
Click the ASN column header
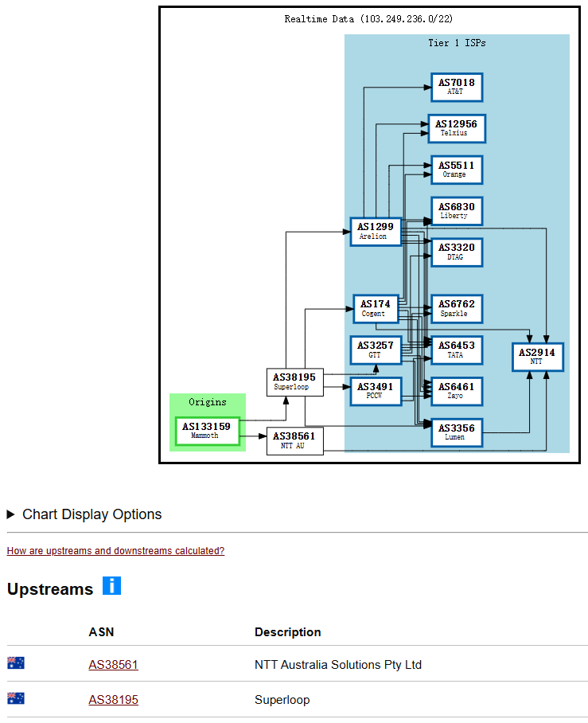[x=101, y=631]
